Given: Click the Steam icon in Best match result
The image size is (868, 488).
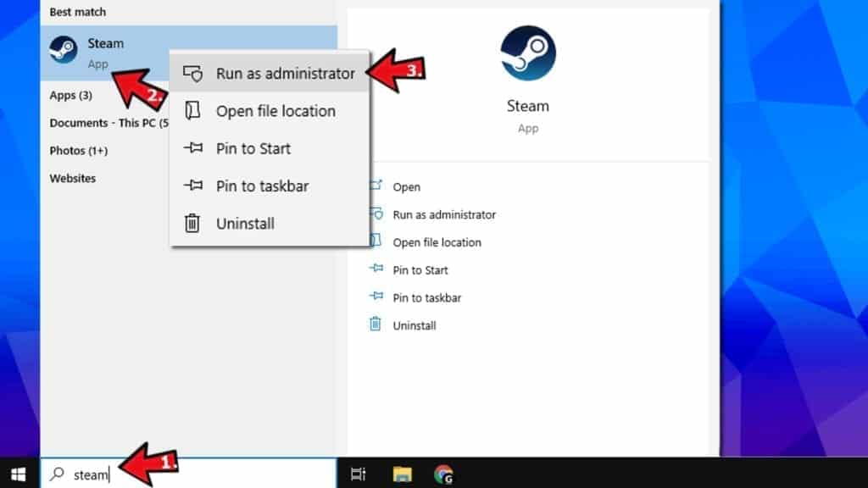Looking at the screenshot, I should [63, 50].
